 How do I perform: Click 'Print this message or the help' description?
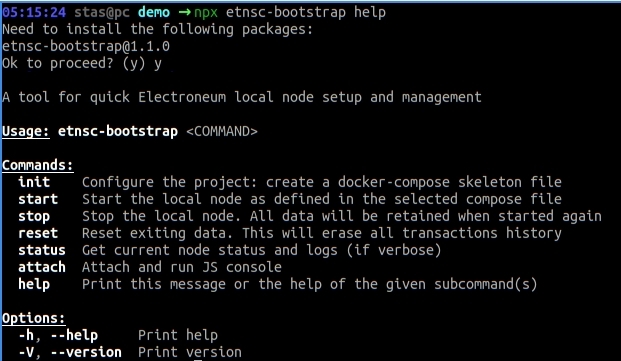point(310,285)
